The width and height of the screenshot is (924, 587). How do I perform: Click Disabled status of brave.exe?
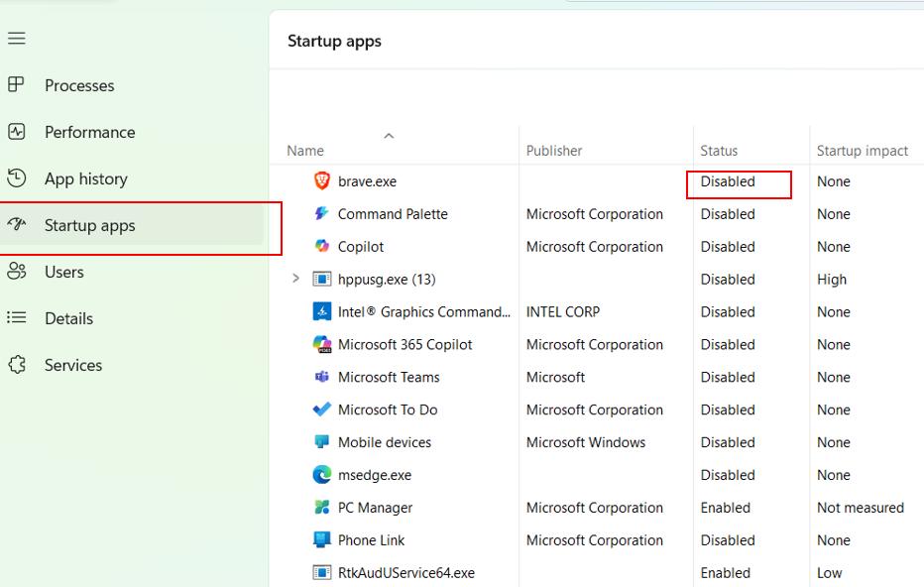pos(727,181)
